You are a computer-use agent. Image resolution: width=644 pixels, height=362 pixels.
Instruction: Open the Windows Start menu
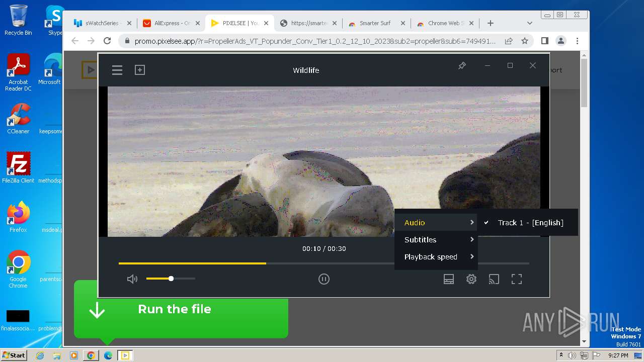[x=14, y=355]
